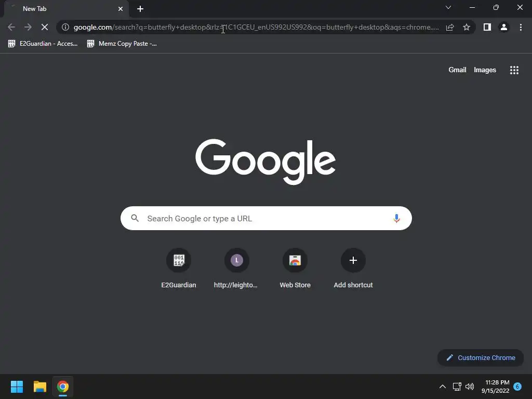
Task: Open Google Images link
Action: pyautogui.click(x=485, y=70)
